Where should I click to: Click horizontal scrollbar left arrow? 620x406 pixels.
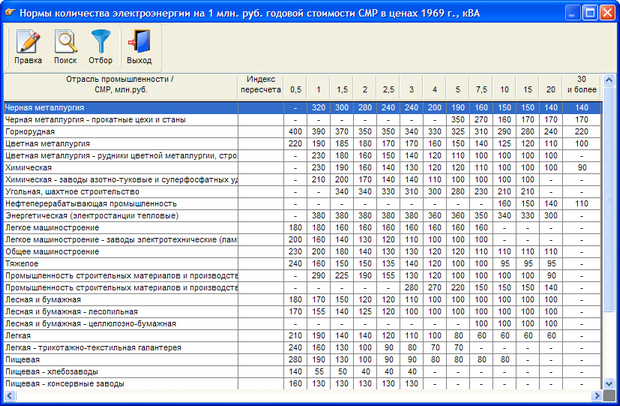click(x=9, y=395)
